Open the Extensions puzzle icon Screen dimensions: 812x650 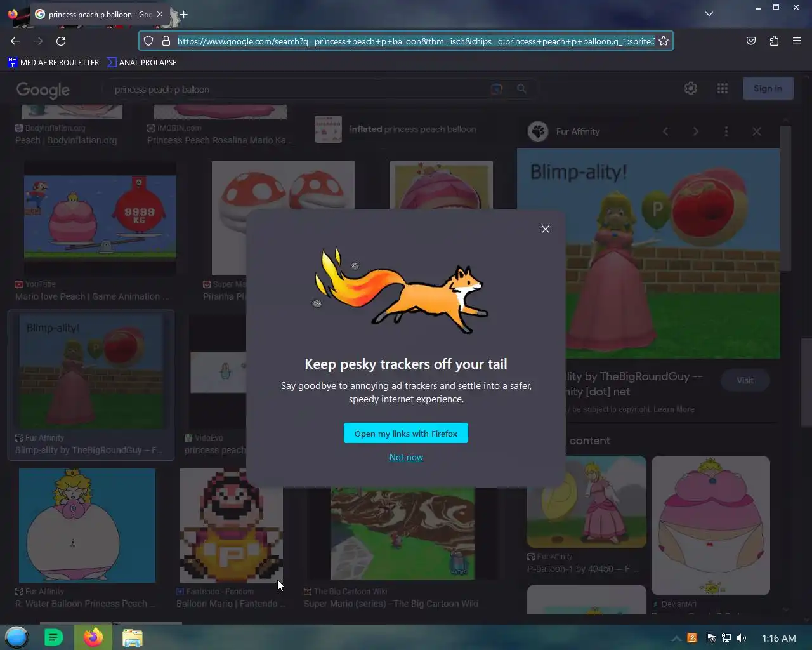point(774,41)
